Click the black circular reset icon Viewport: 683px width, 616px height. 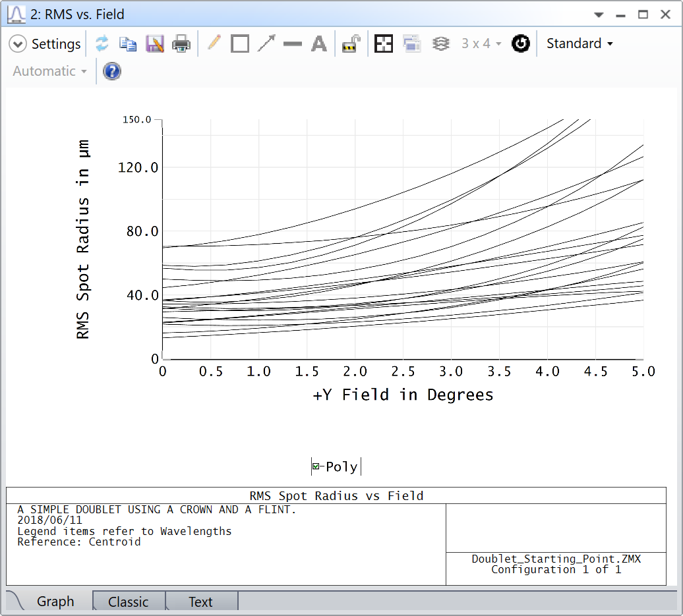(x=521, y=43)
